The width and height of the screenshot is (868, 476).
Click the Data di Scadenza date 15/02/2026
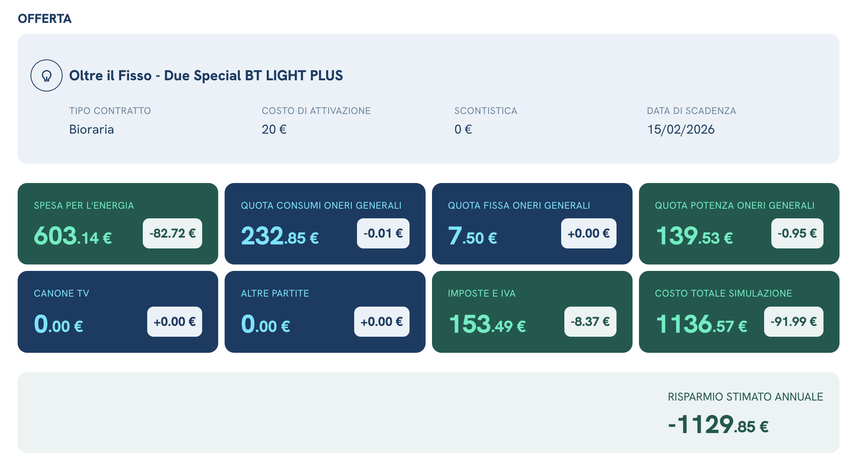click(681, 129)
